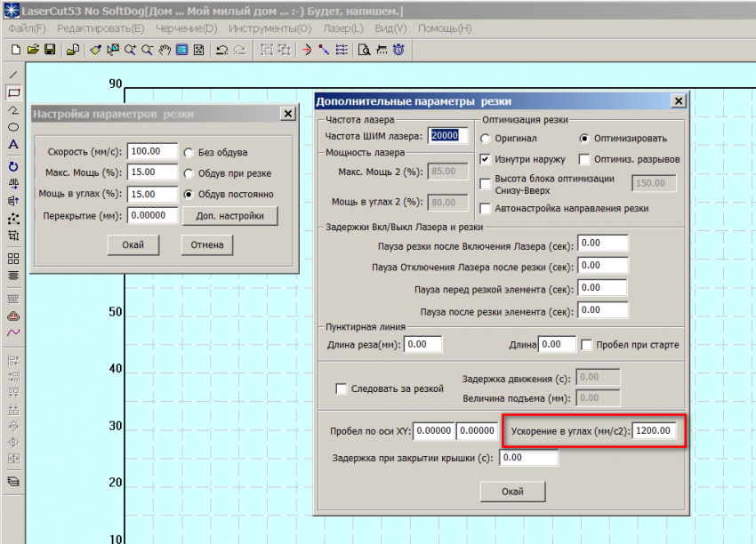Choose the Text tool (letter A)
The height and width of the screenshot is (544, 756).
13,144
